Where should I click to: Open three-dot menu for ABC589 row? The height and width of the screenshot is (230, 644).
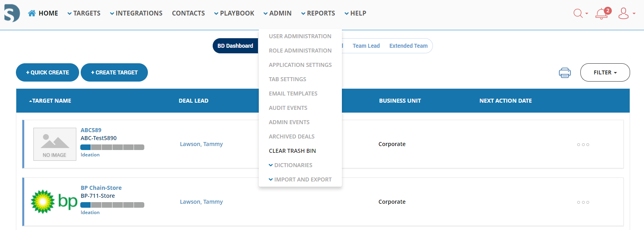point(583,144)
